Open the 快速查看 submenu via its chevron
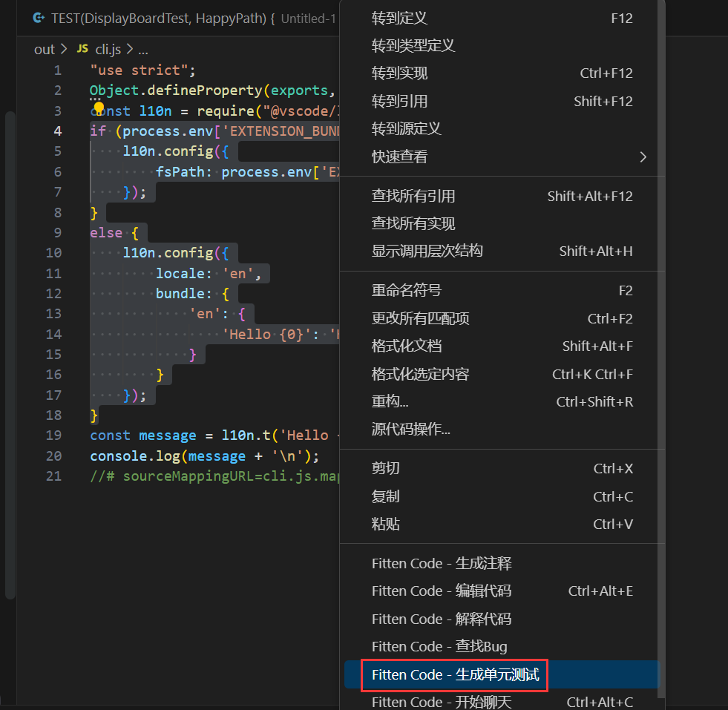Viewport: 728px width, 710px height. click(643, 157)
